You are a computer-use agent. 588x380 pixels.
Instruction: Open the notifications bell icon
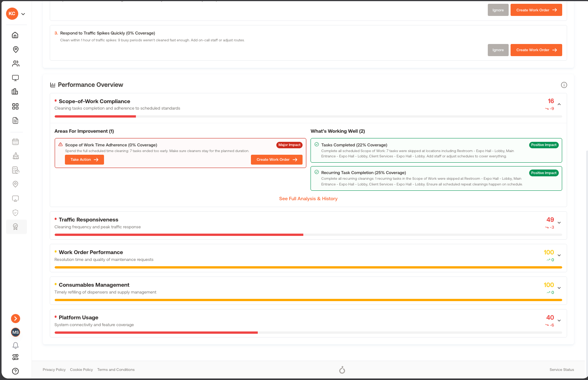(x=16, y=345)
